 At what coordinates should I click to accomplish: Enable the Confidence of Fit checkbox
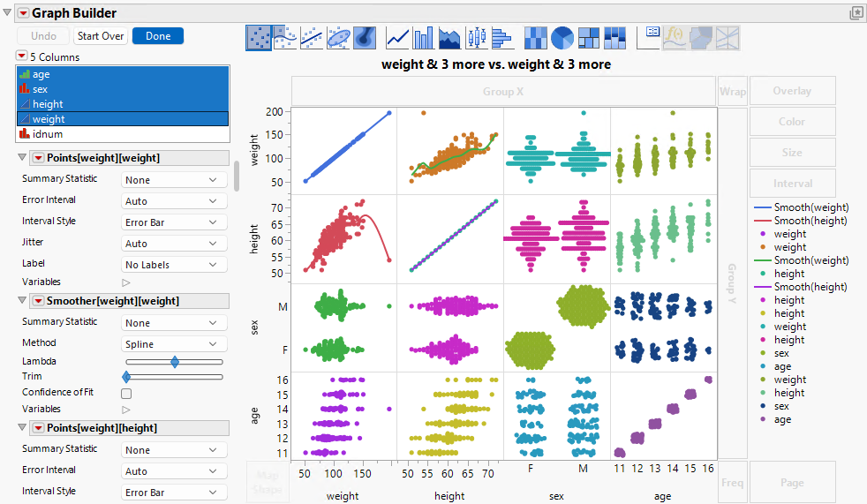click(x=126, y=394)
